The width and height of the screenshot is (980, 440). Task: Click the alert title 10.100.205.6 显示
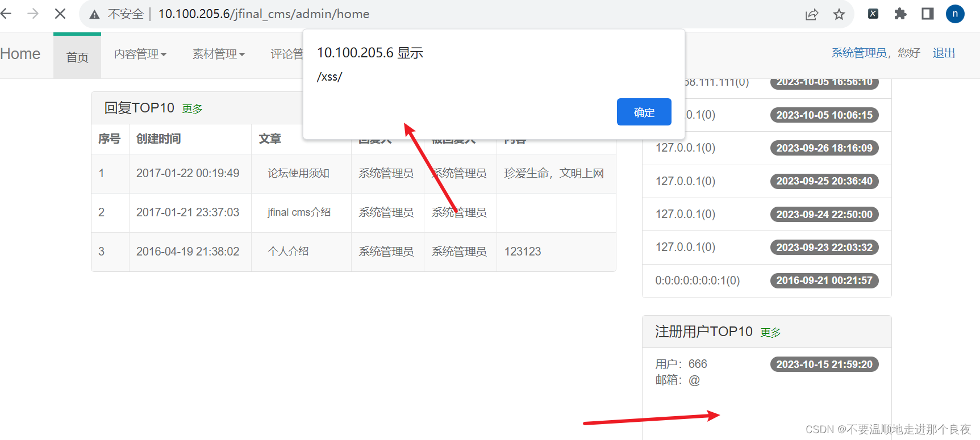tap(370, 53)
